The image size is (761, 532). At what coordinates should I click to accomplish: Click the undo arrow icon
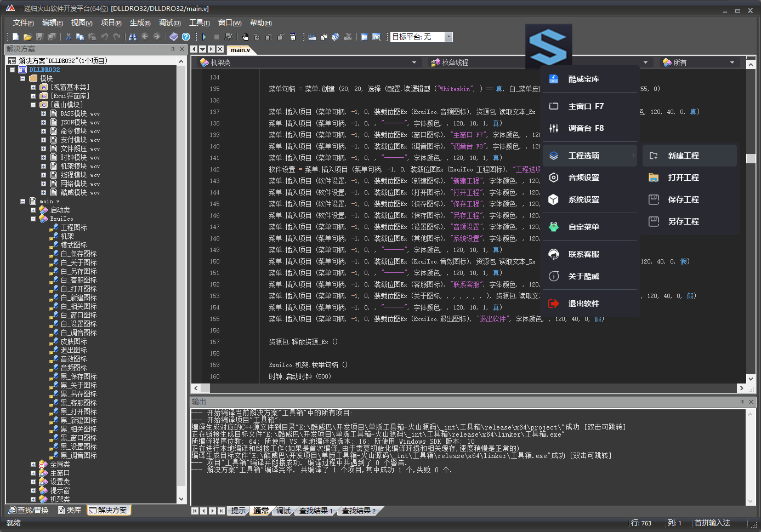click(104, 37)
